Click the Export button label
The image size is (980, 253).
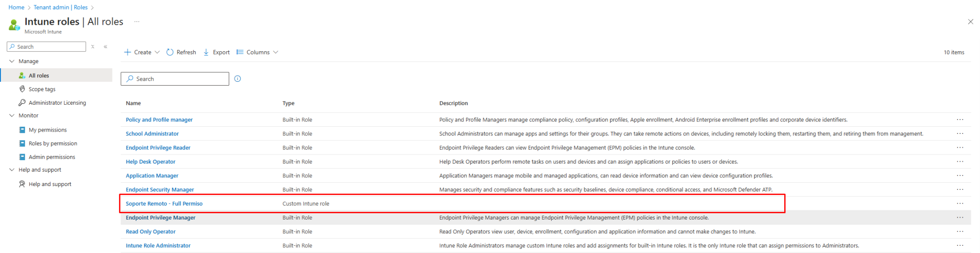point(221,52)
